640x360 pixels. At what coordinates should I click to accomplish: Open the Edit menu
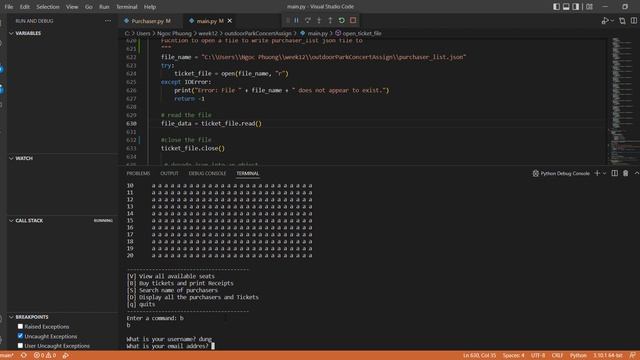click(24, 7)
